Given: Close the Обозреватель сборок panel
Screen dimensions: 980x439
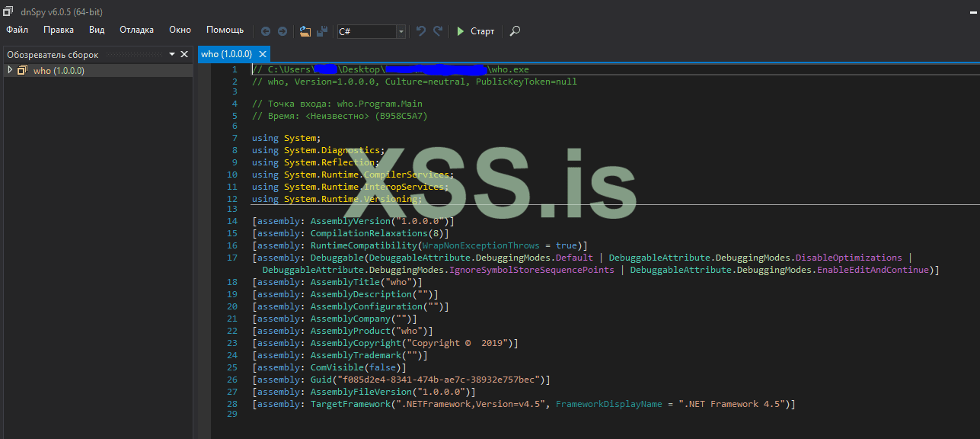Looking at the screenshot, I should point(184,54).
